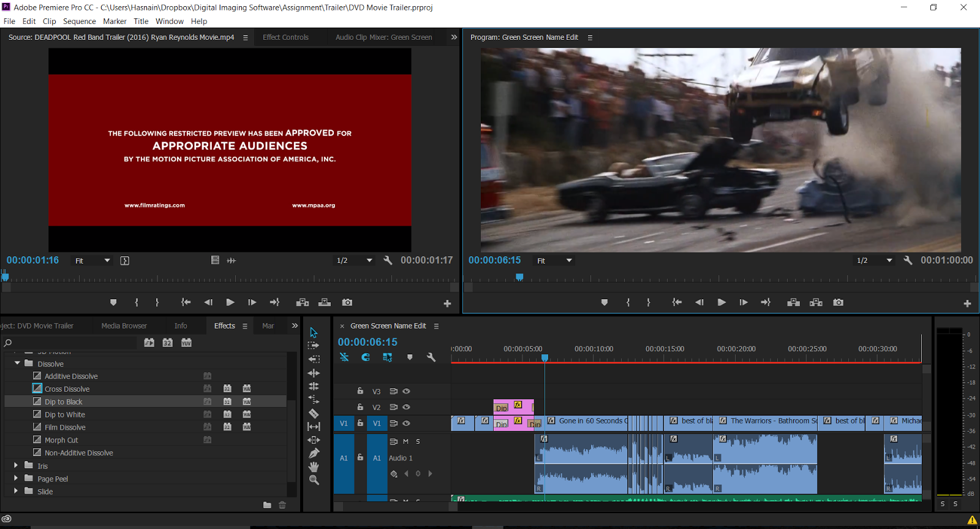
Task: Export frame from Source monitor camera icon
Action: pyautogui.click(x=347, y=302)
